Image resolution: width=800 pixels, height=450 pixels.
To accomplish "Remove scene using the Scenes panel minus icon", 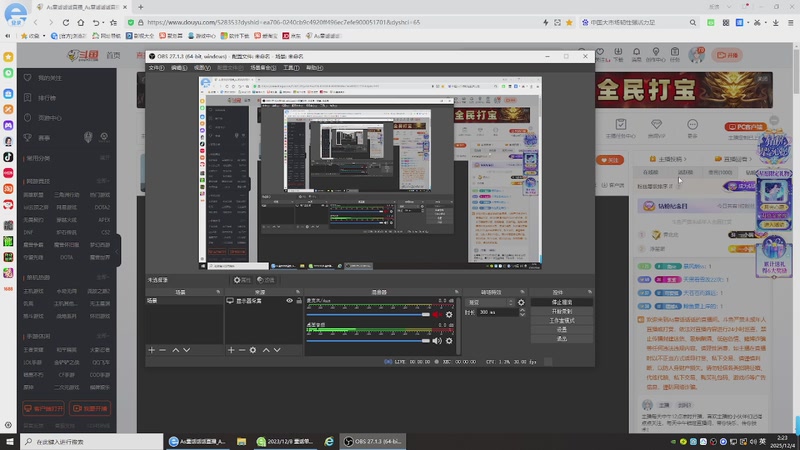I will (x=162, y=350).
